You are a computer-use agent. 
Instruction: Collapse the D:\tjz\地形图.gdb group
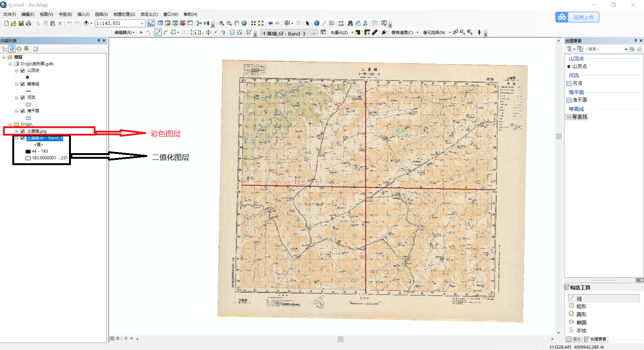tap(10, 64)
